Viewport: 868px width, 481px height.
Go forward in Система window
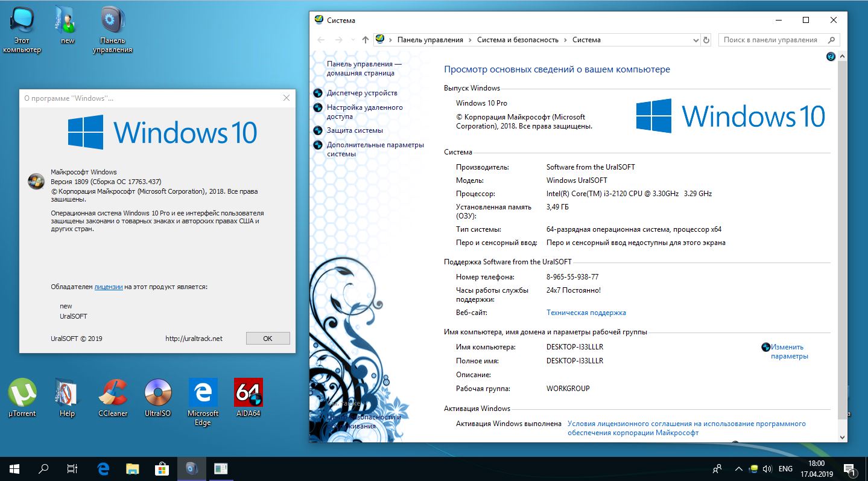pyautogui.click(x=339, y=40)
